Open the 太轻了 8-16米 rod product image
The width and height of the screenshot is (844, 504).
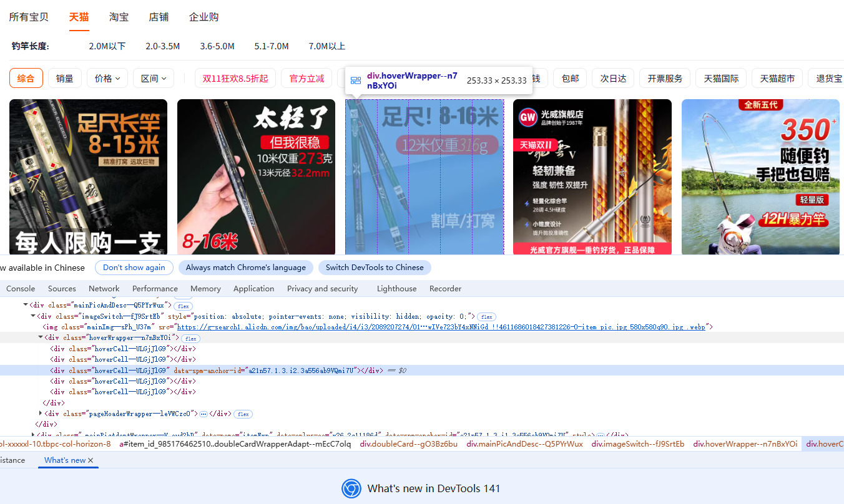coord(257,177)
